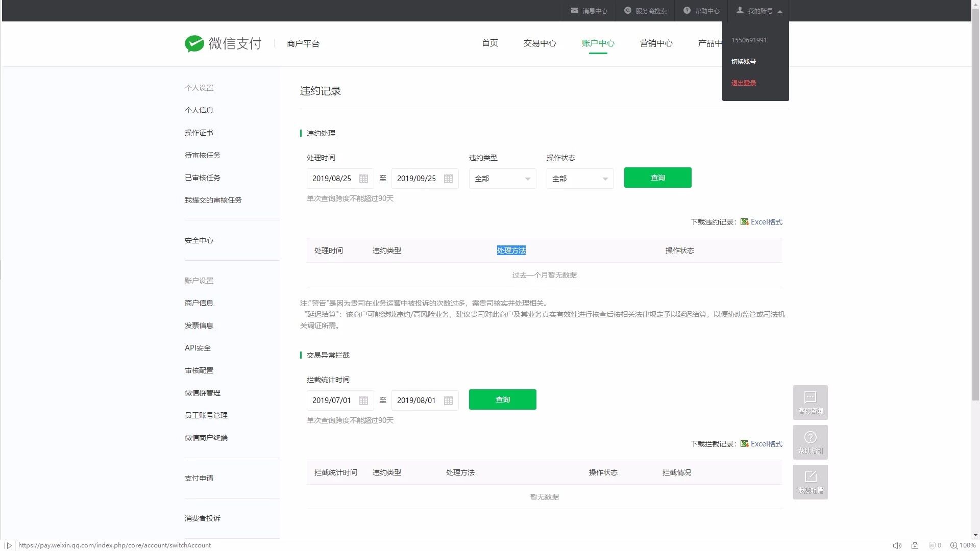Open the message center envelope icon
The height and width of the screenshot is (551, 980).
coord(575,11)
